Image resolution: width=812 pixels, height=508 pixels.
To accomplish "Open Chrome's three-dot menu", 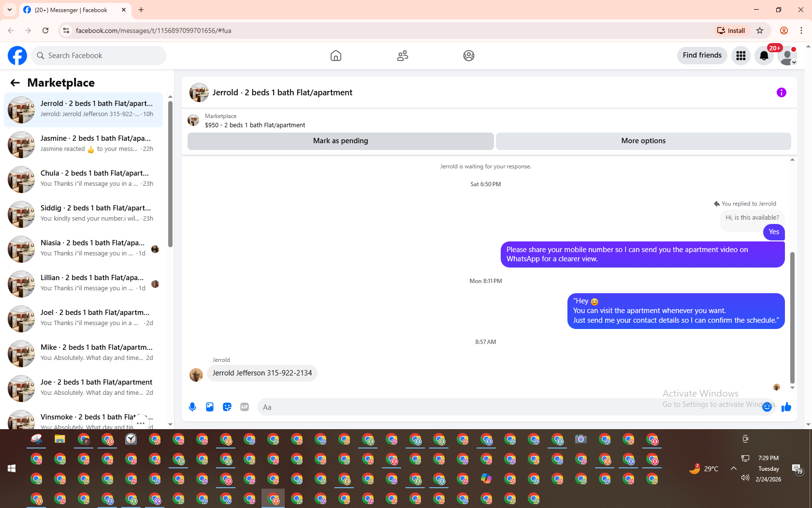I will point(801,30).
